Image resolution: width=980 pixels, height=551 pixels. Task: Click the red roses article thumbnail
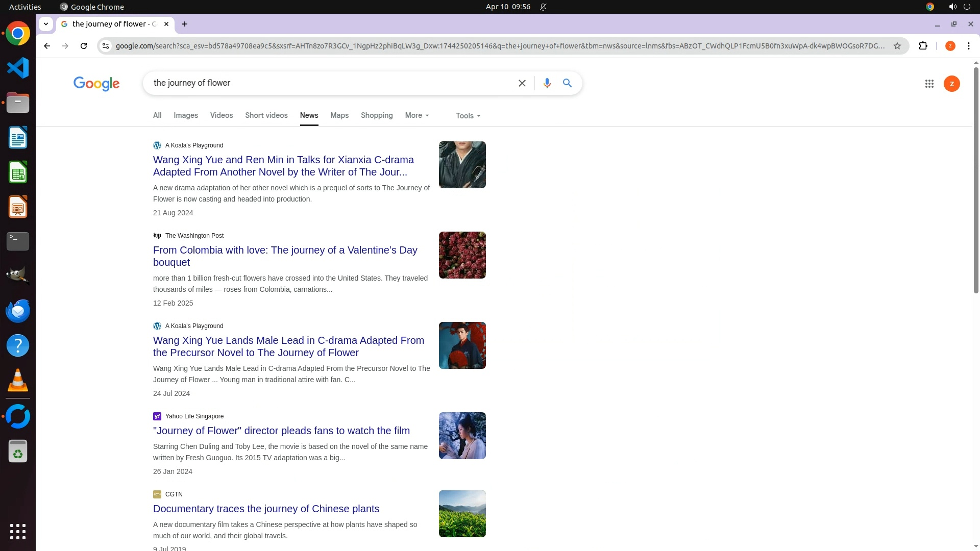point(462,255)
